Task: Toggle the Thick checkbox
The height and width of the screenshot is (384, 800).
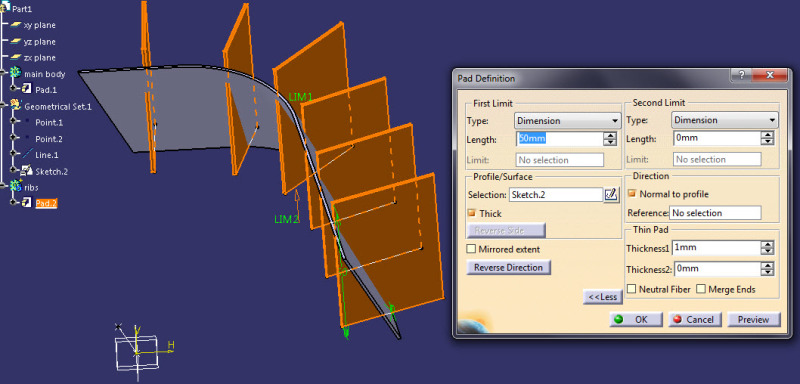Action: 471,214
